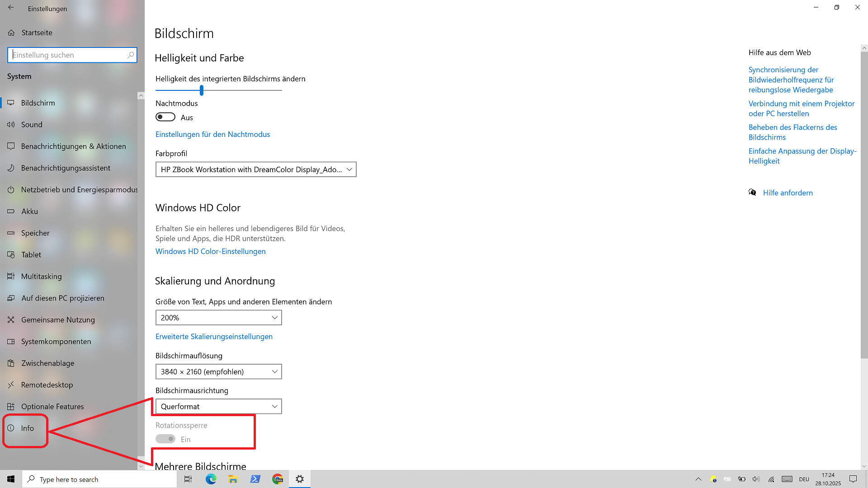This screenshot has height=488, width=868.
Task: Open Microsoft Edge from the taskbar
Action: 211,479
